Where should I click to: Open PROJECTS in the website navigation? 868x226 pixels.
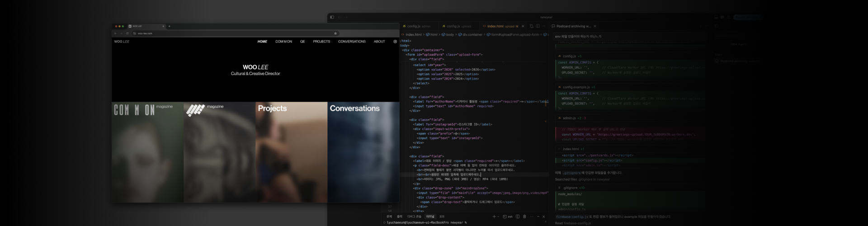[x=321, y=42]
